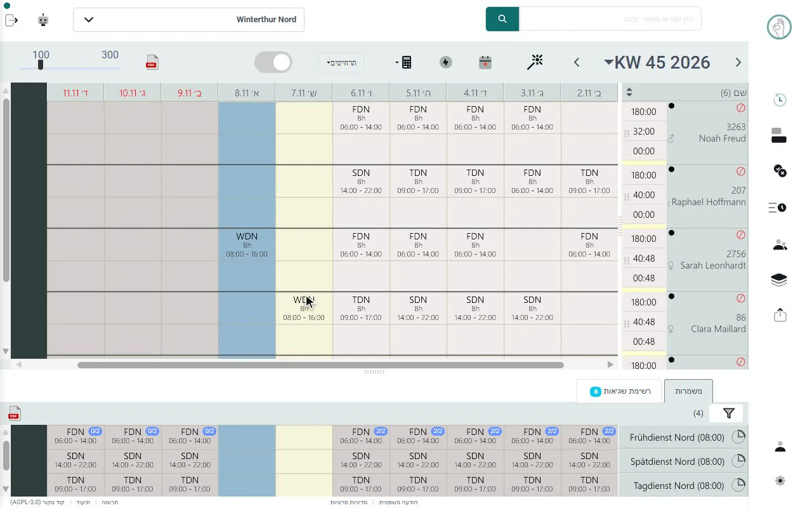812x508 pixels.
Task: Open the history clock icon in sidebar
Action: (x=780, y=100)
